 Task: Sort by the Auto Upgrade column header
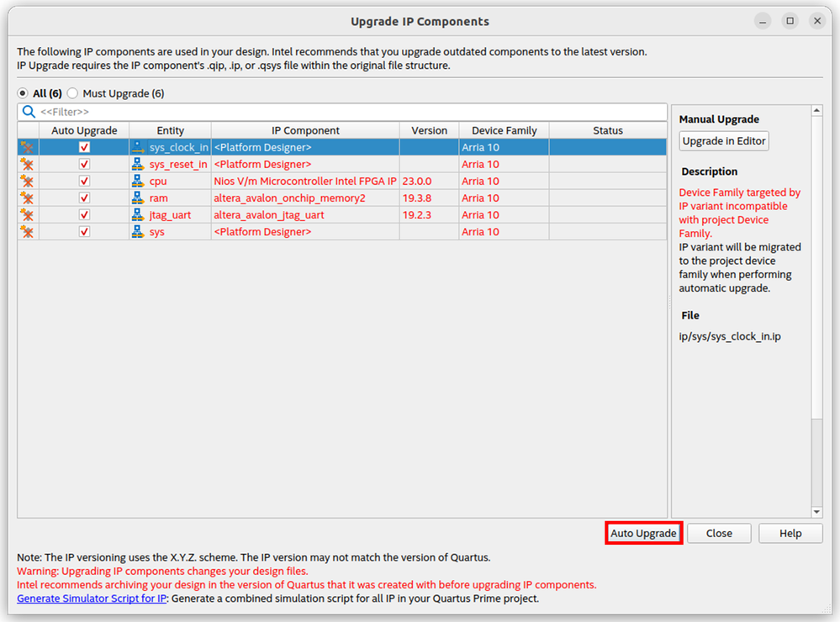tap(84, 130)
